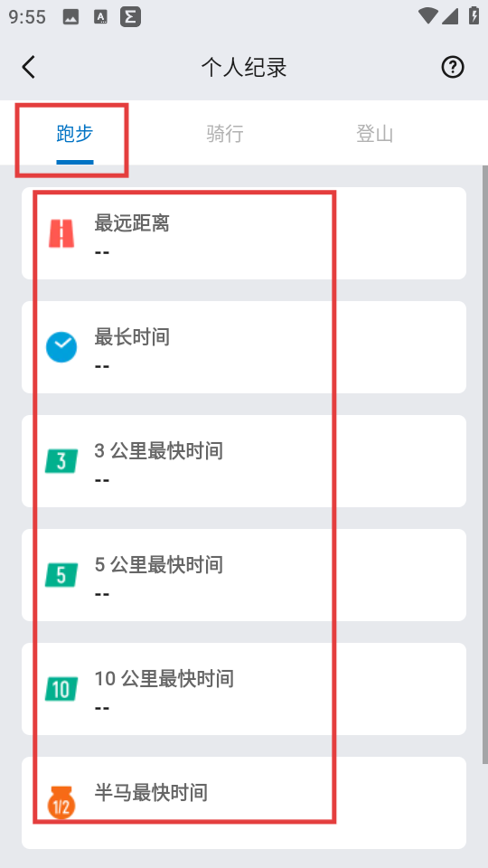Open the help question mark icon
488x868 pixels.
tap(453, 67)
